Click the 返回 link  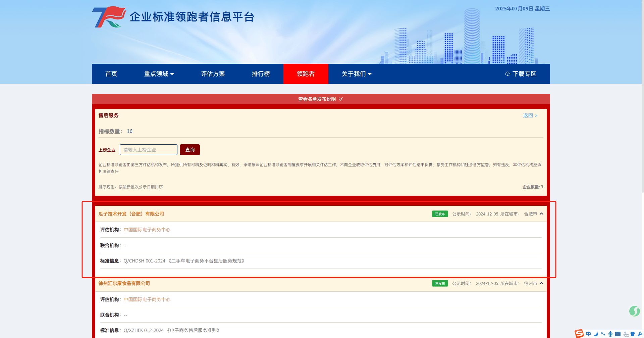(530, 115)
